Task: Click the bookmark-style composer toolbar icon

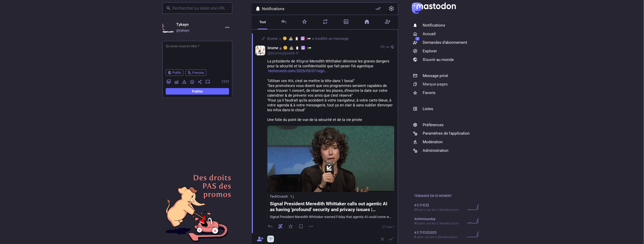Action: (207, 82)
